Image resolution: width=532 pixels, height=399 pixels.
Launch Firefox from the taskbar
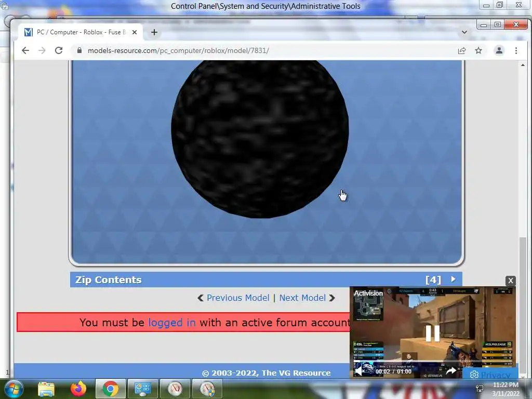[78, 389]
